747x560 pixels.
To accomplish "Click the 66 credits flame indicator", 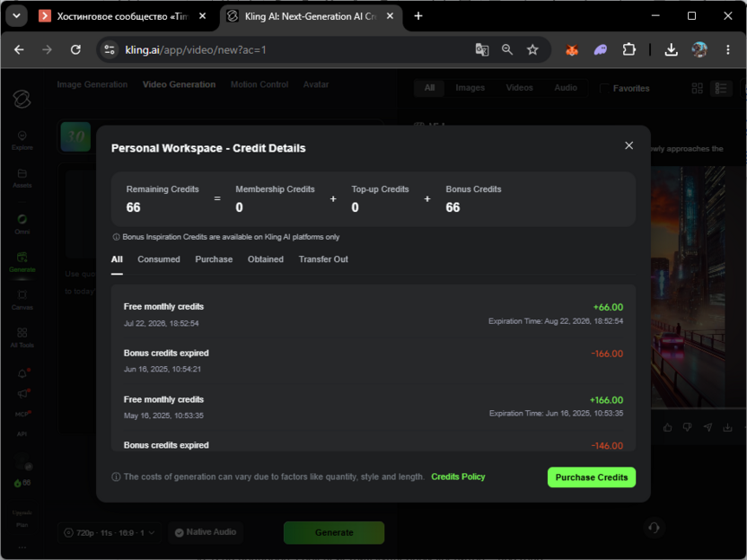I will coord(22,483).
